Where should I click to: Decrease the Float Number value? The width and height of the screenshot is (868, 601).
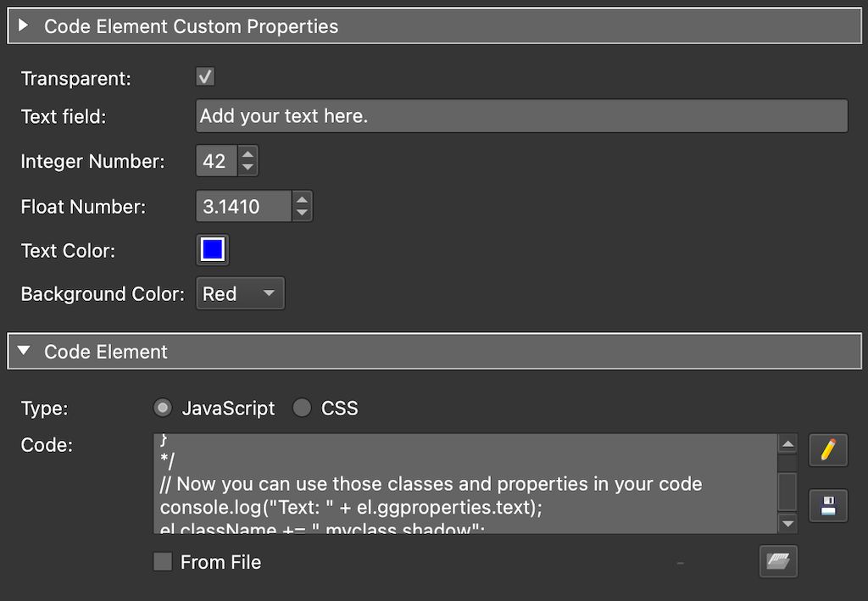click(x=302, y=212)
